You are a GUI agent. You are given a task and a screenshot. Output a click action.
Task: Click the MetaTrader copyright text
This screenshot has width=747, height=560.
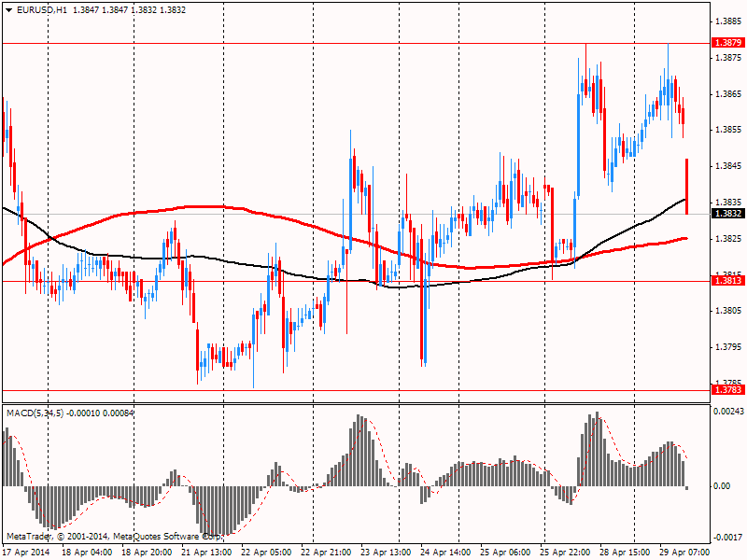coord(112,537)
